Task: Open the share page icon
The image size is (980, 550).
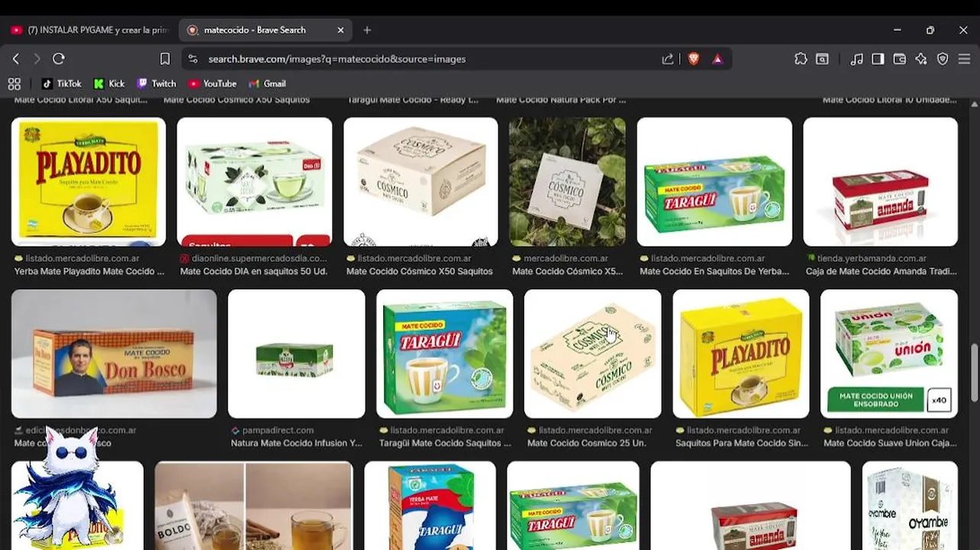Action: tap(668, 59)
